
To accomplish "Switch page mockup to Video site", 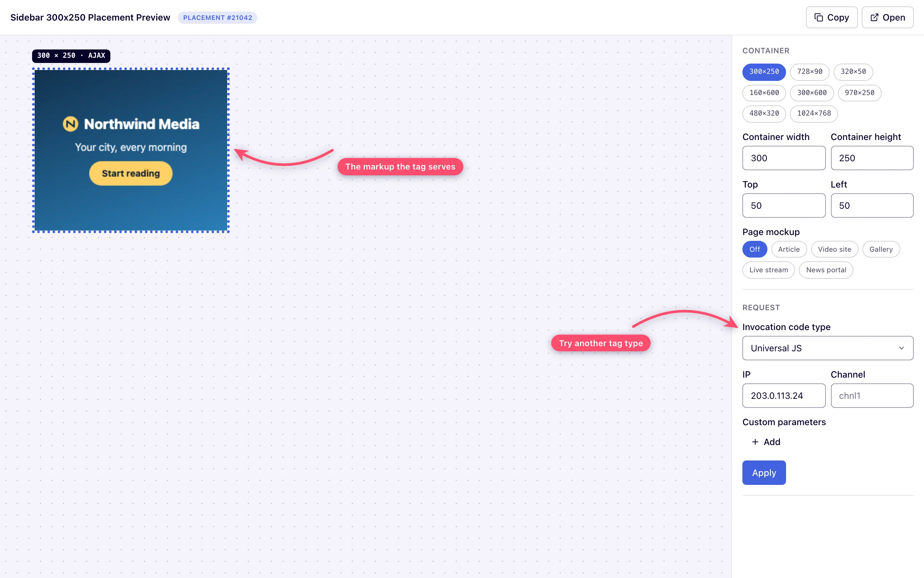I will click(834, 249).
